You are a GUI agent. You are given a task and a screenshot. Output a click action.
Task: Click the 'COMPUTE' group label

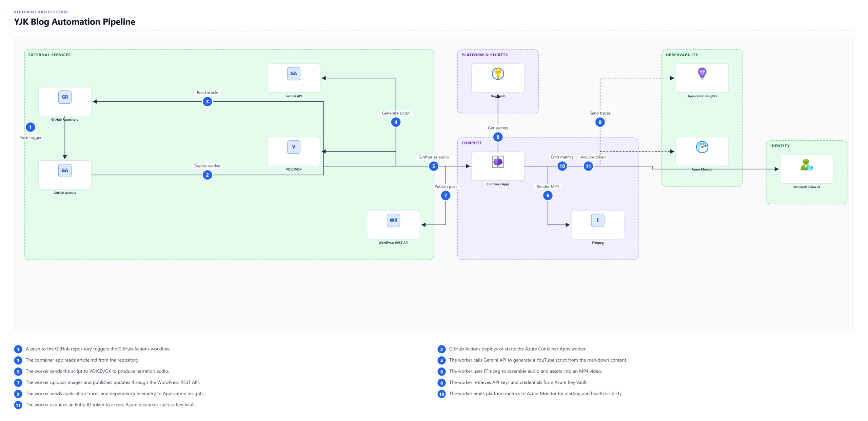pos(471,143)
